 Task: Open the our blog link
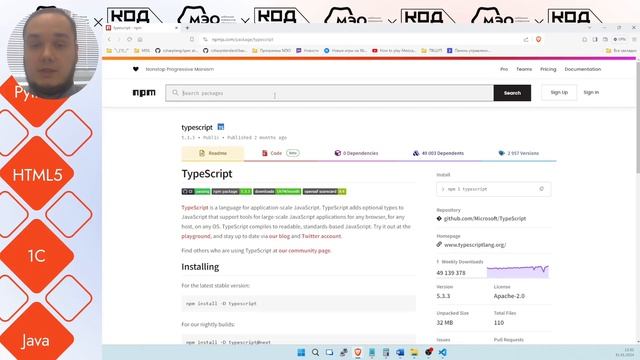[279, 236]
